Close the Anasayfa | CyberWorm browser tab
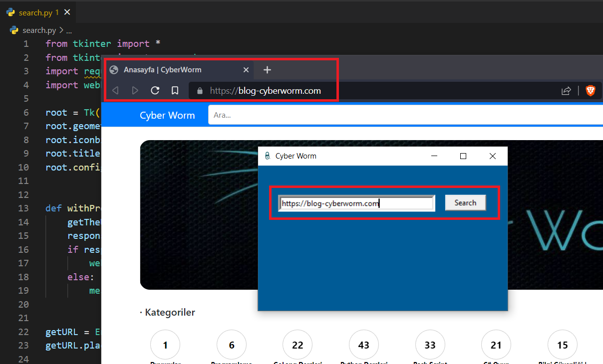The width and height of the screenshot is (603, 364). click(246, 70)
